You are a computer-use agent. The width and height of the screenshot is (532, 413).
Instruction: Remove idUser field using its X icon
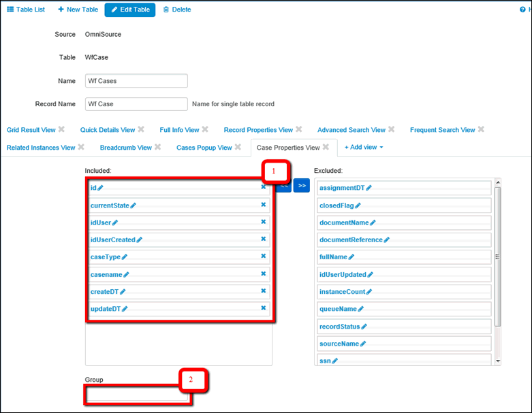tap(263, 222)
